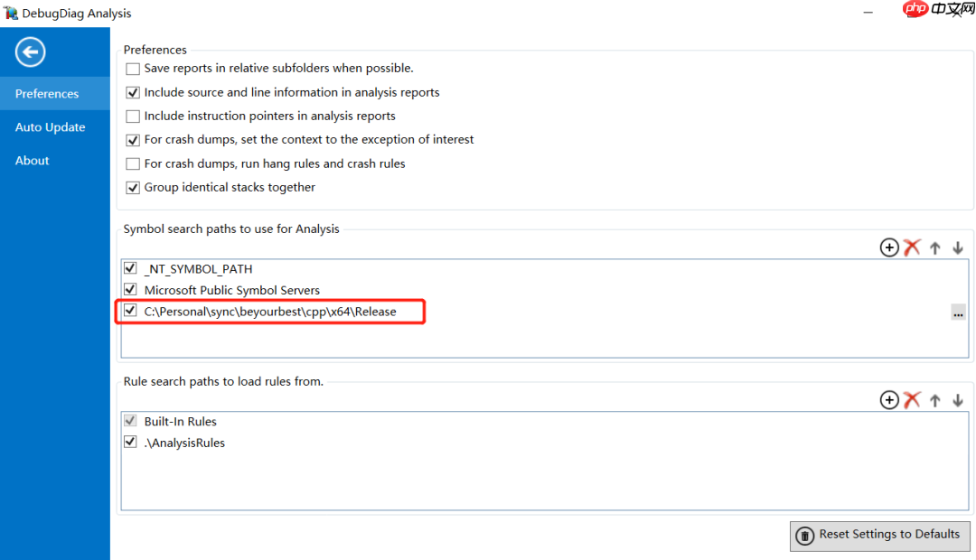Move the rule search path down

tap(958, 400)
